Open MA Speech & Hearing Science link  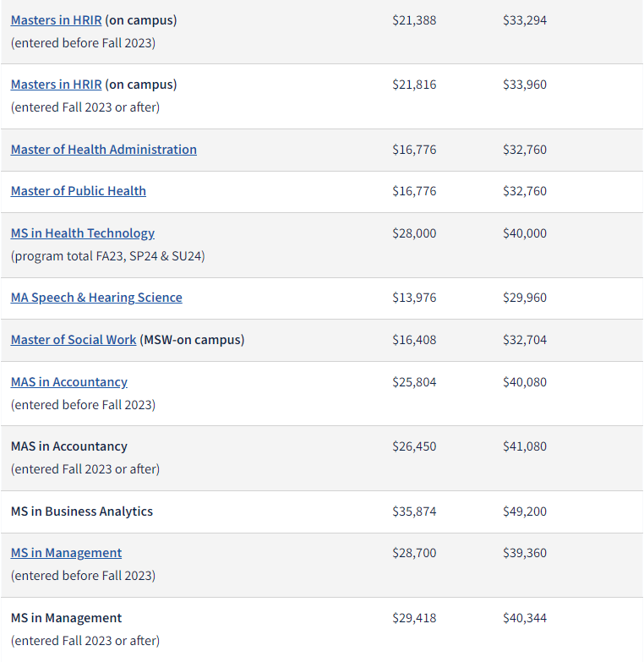tap(96, 298)
